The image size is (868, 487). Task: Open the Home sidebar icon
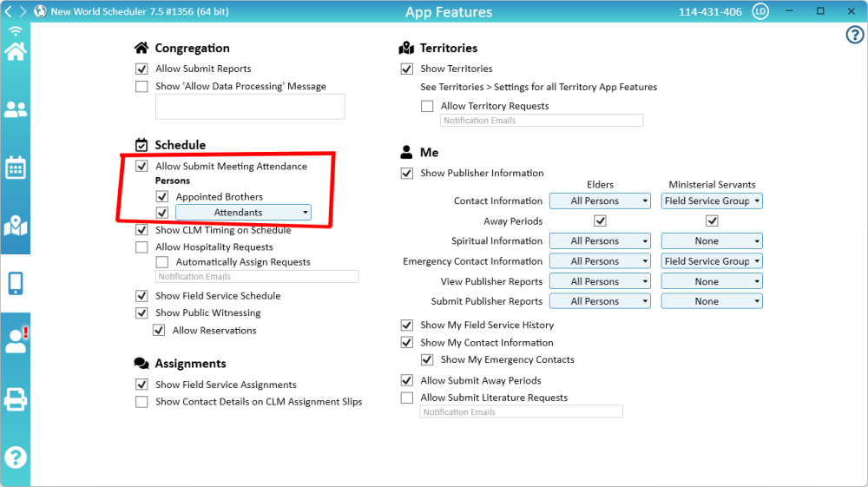tap(15, 51)
